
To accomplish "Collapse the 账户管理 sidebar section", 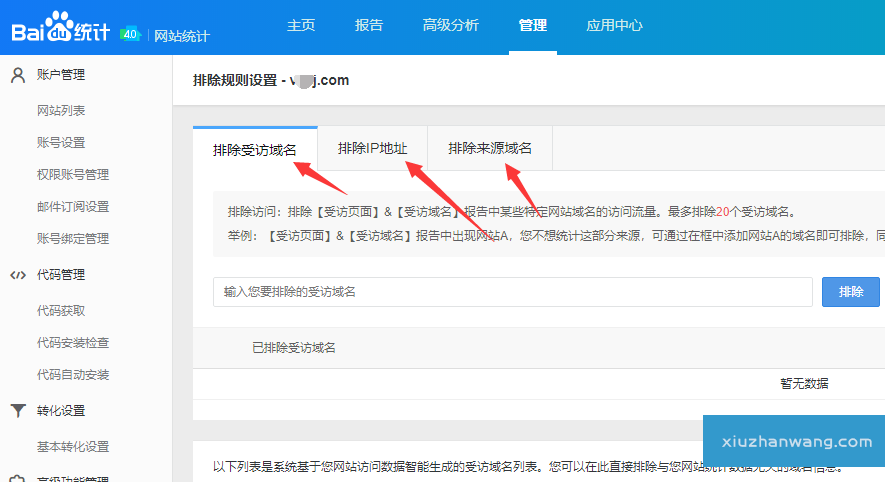I will 61,75.
